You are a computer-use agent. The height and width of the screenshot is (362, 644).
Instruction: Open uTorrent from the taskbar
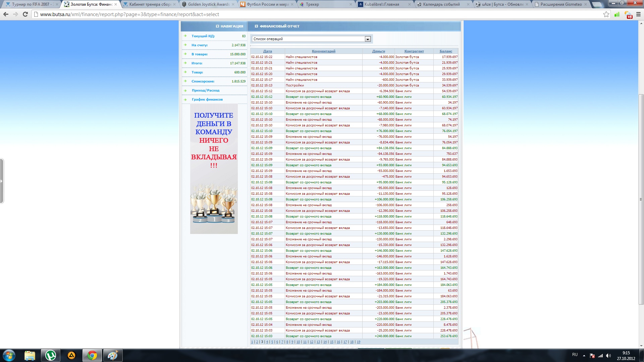pyautogui.click(x=51, y=355)
